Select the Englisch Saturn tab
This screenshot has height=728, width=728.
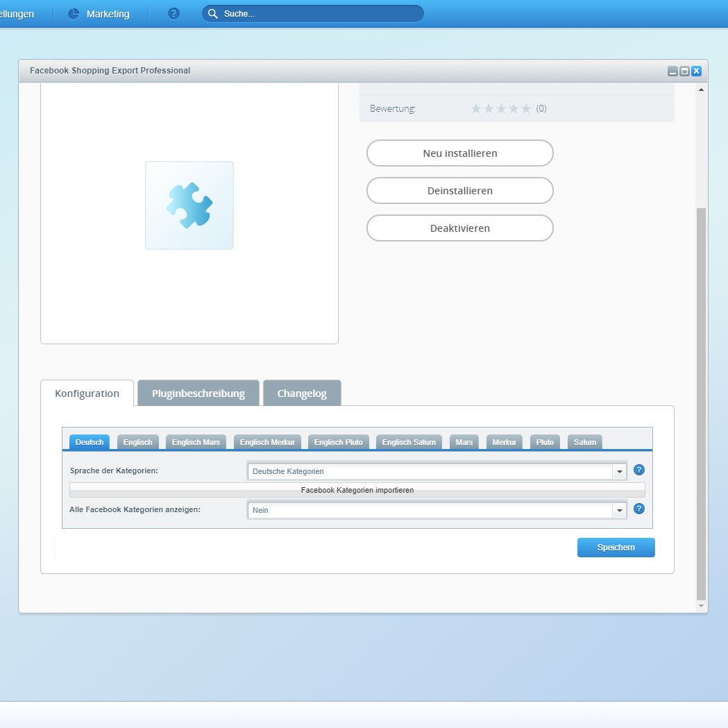tap(409, 442)
